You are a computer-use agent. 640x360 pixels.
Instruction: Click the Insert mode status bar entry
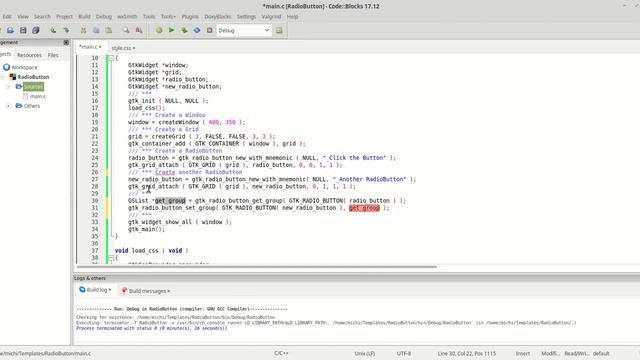pyautogui.click(x=523, y=353)
